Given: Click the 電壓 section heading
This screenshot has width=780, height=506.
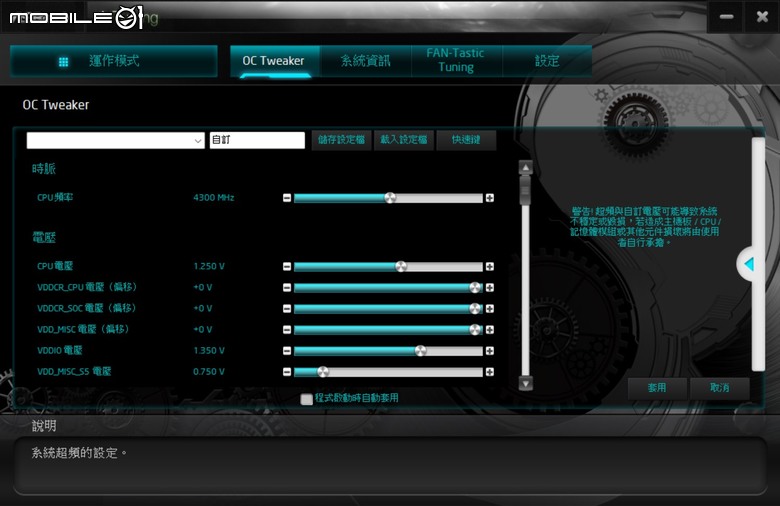Looking at the screenshot, I should tap(44, 238).
